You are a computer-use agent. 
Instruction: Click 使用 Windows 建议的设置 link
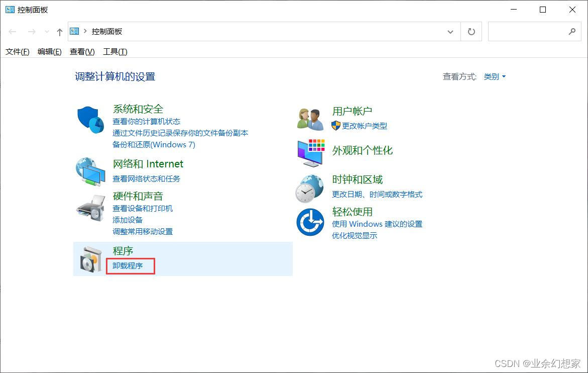click(x=377, y=224)
